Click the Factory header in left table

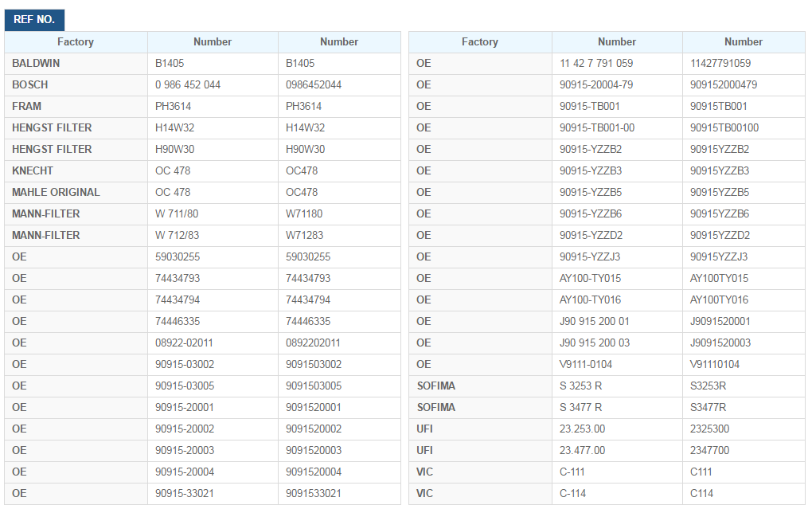[76, 42]
